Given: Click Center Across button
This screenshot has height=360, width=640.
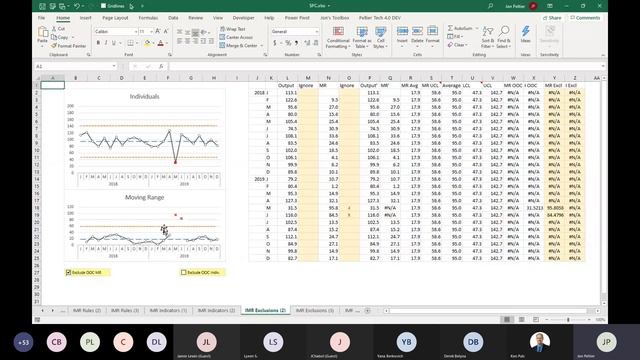Looking at the screenshot, I should tap(236, 37).
